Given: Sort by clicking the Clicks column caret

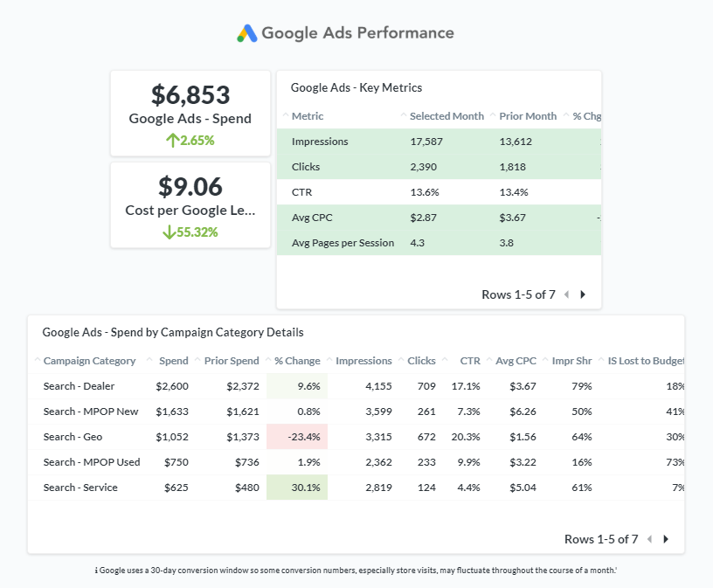Looking at the screenshot, I should [x=402, y=361].
